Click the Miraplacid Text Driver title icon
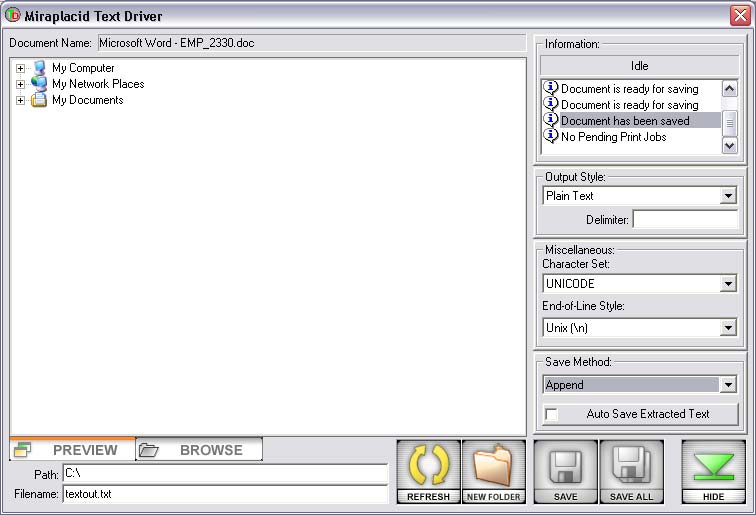 click(12, 15)
